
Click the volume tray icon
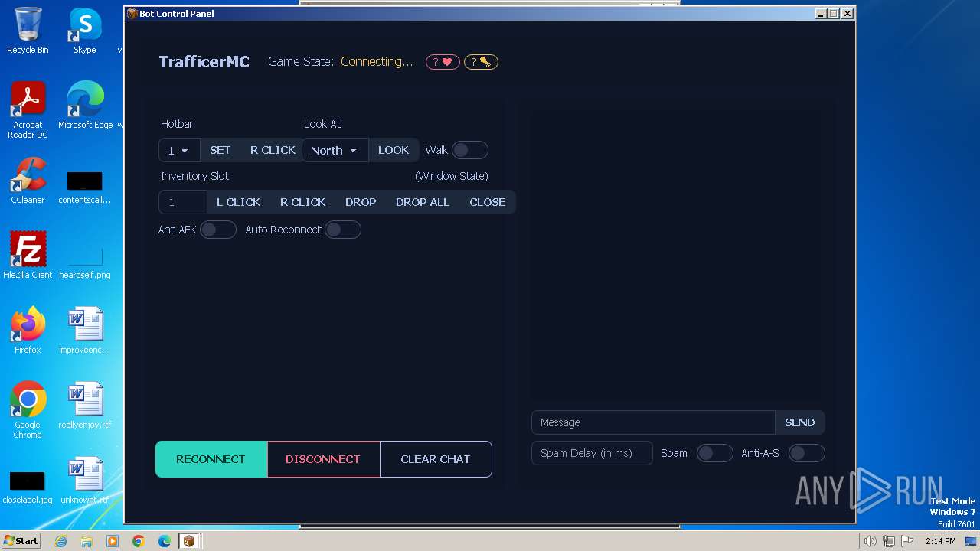(870, 541)
